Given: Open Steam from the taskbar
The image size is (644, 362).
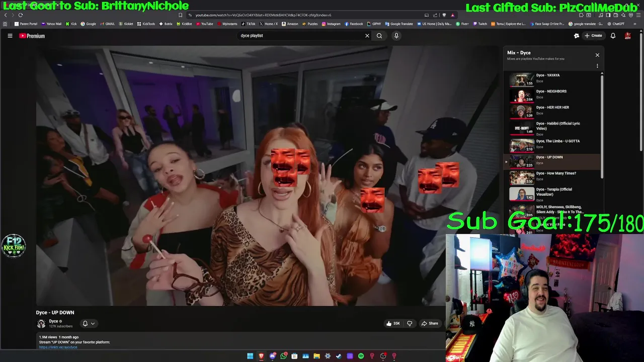Looking at the screenshot, I should coord(339,356).
